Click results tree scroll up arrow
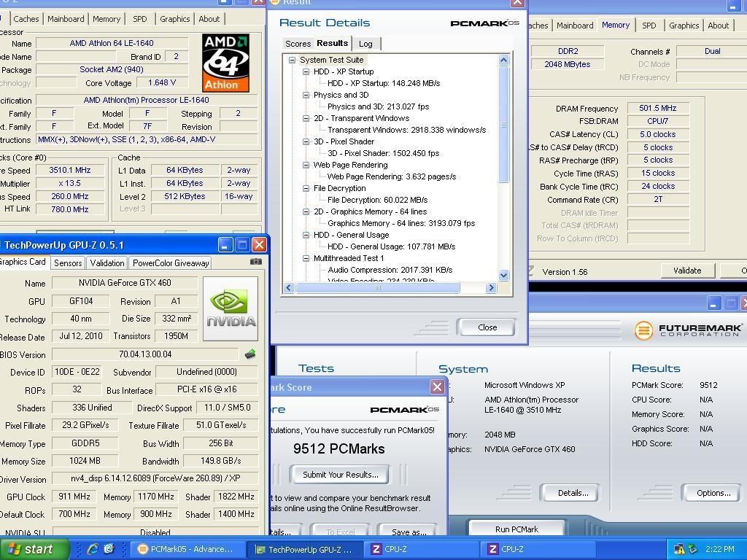 503,60
